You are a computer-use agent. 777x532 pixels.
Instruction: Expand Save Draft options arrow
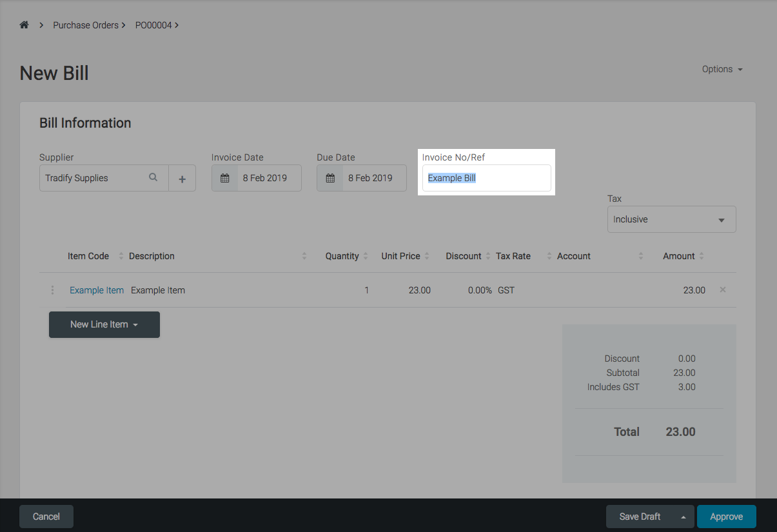[684, 517]
